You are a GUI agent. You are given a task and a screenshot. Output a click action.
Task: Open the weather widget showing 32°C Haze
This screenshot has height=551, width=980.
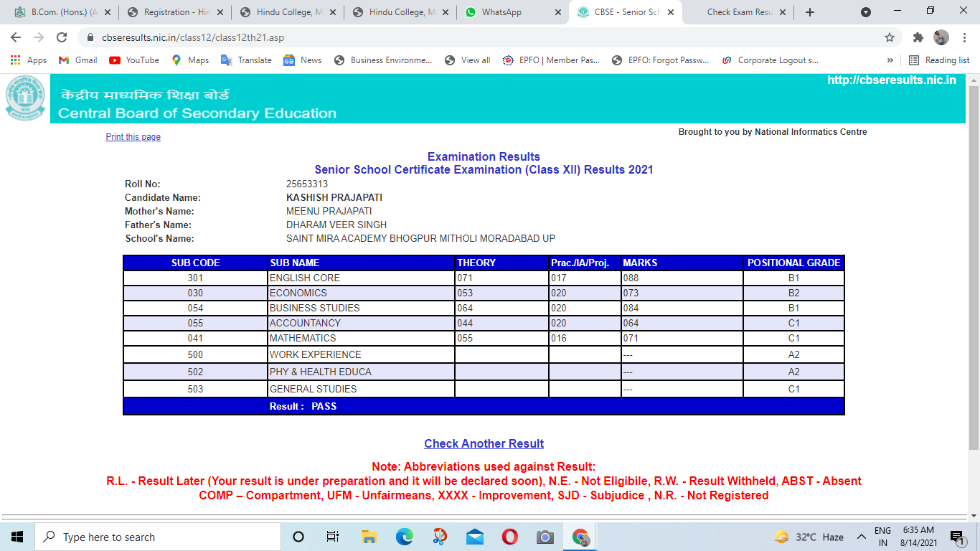(x=809, y=537)
